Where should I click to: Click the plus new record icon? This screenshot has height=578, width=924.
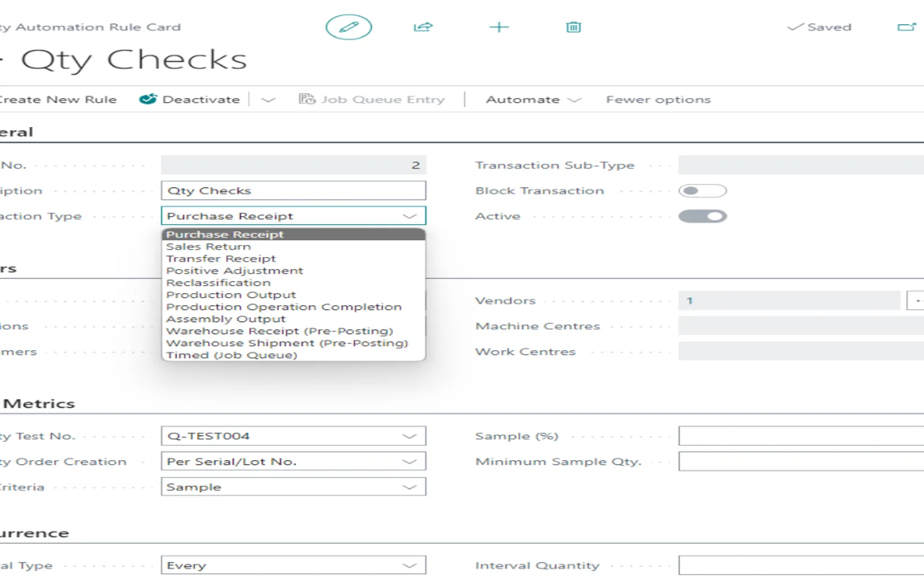[499, 27]
